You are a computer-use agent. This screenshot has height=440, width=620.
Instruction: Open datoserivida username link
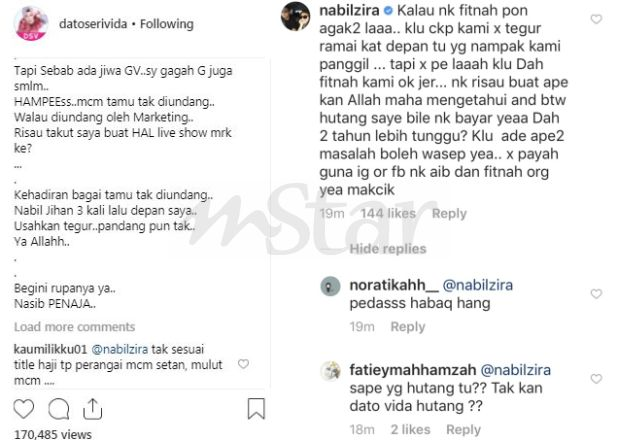pos(93,24)
